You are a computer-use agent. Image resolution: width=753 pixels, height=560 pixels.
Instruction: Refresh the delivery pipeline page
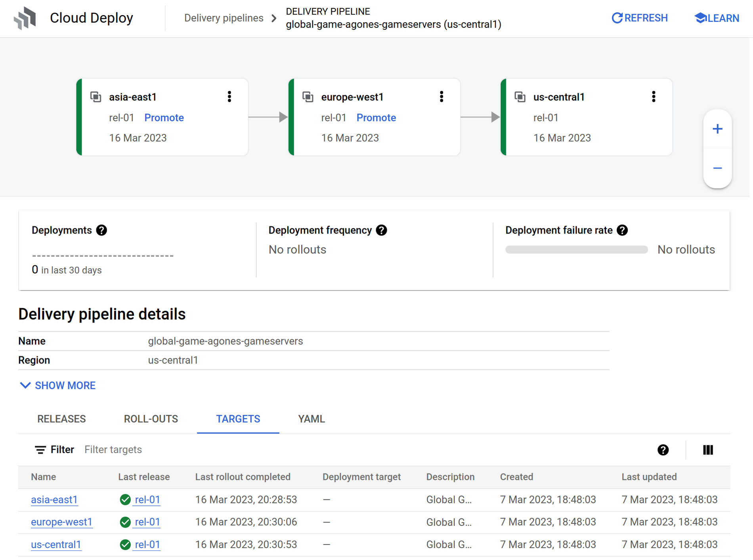point(640,18)
